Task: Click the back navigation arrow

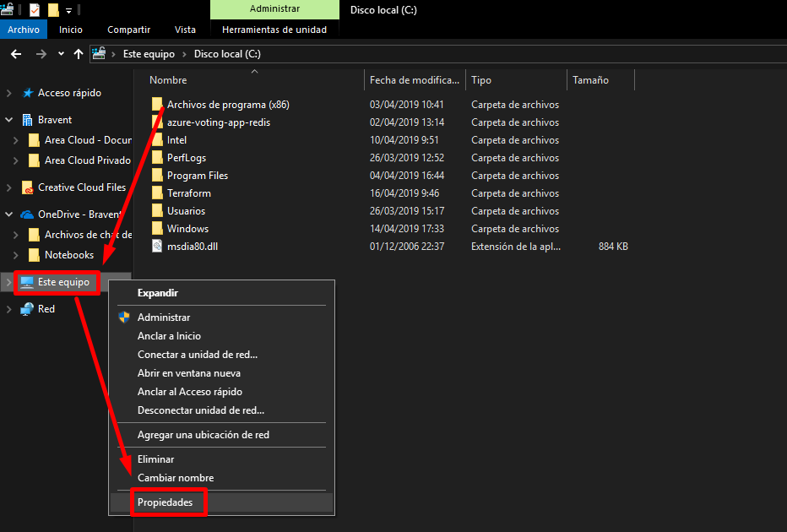Action: [x=16, y=54]
